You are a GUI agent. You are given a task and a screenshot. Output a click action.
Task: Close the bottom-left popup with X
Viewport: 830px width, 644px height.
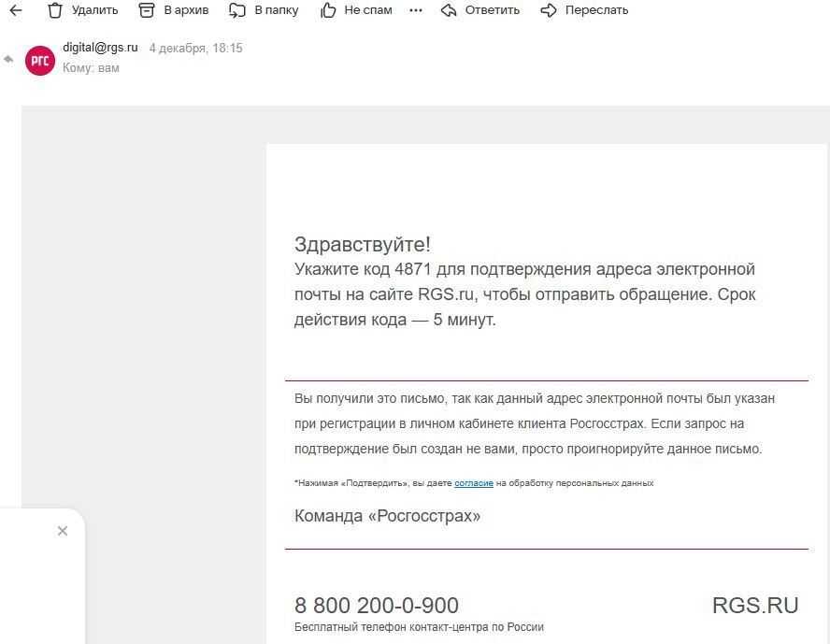tap(63, 531)
